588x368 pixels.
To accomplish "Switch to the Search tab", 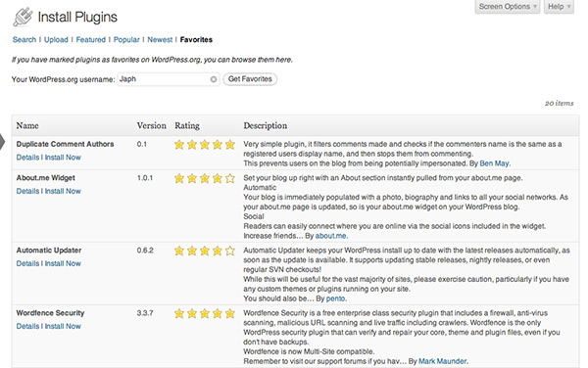I will click(24, 40).
